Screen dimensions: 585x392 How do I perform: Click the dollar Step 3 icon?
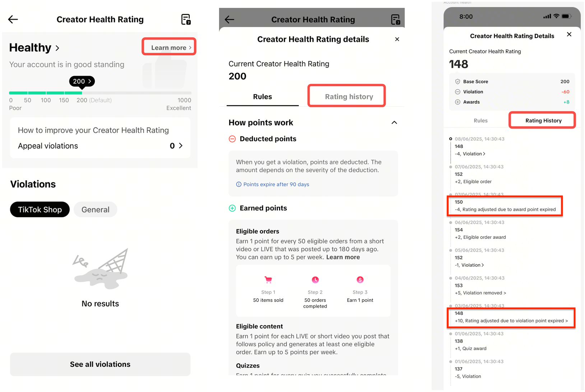point(360,280)
